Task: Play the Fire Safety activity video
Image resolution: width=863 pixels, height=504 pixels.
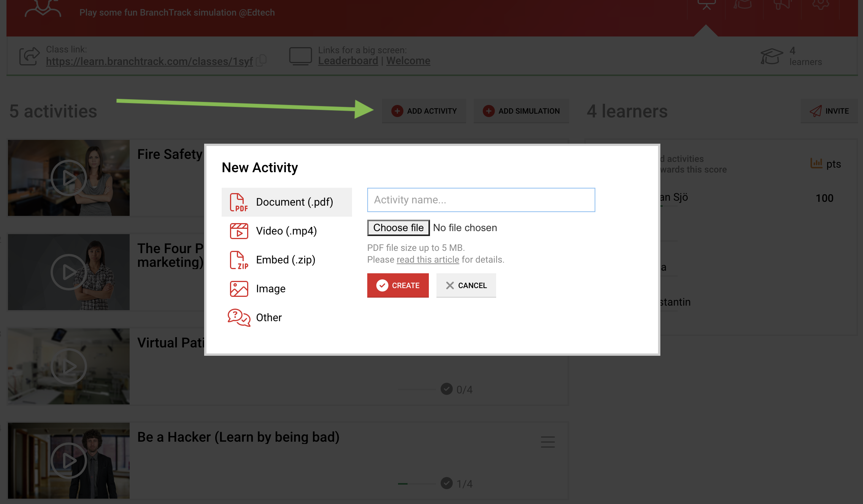Action: [x=68, y=178]
